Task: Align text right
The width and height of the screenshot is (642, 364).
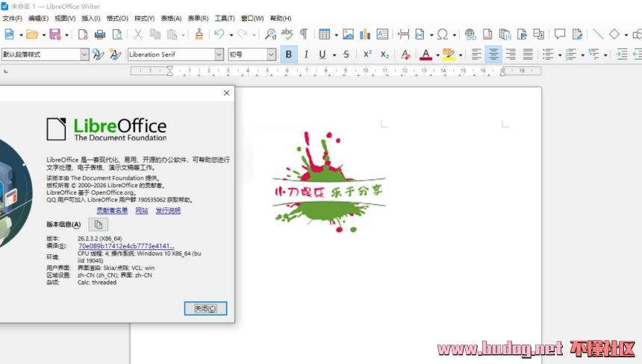Action: point(511,54)
